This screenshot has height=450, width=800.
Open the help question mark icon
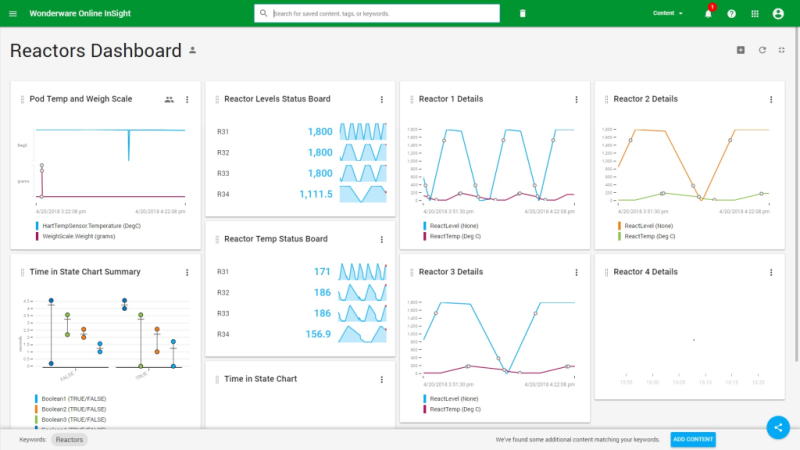[x=732, y=14]
